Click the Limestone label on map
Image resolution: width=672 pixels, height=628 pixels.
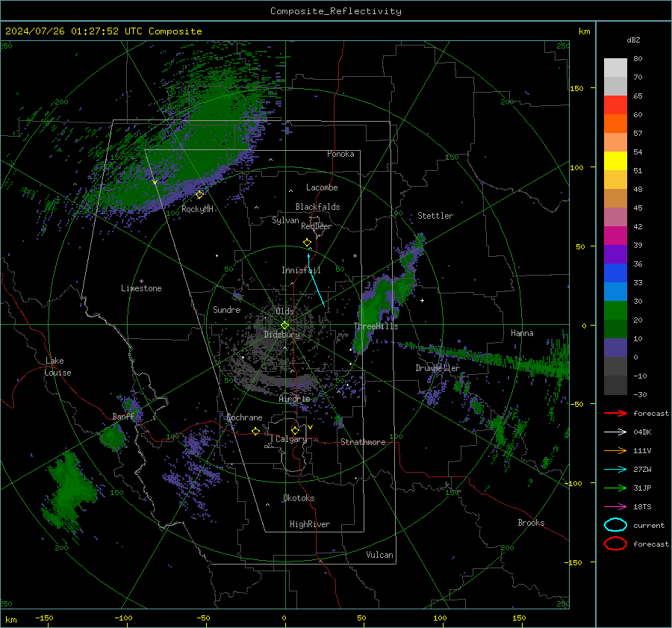[x=141, y=288]
